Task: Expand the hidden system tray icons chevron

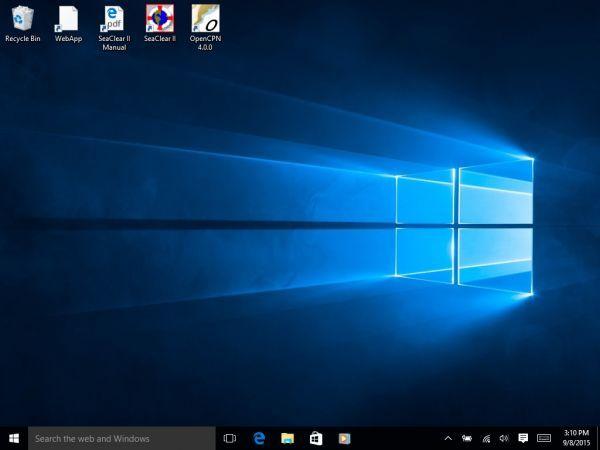Action: tap(448, 438)
